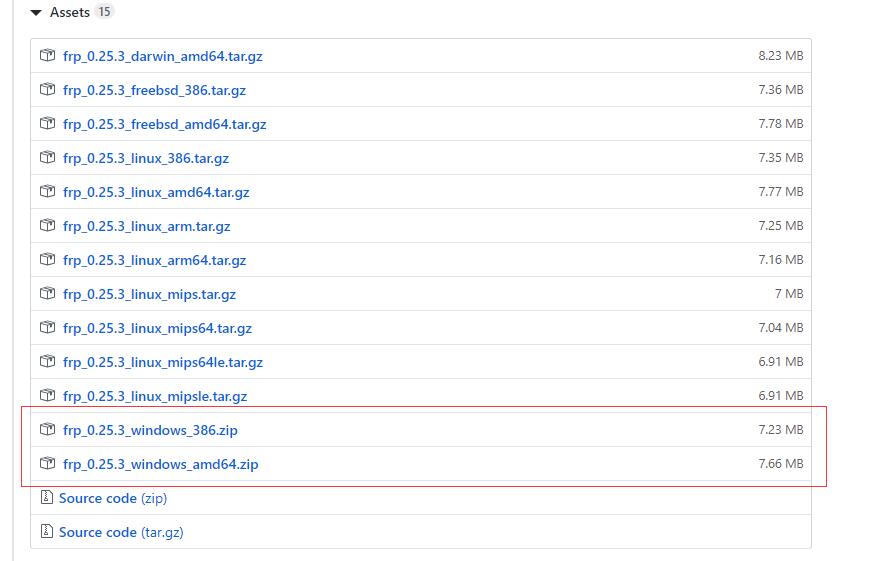Download frp_0.25.3_freebsd_amd64.tar.gz
Screen dimensions: 878x561
[164, 125]
